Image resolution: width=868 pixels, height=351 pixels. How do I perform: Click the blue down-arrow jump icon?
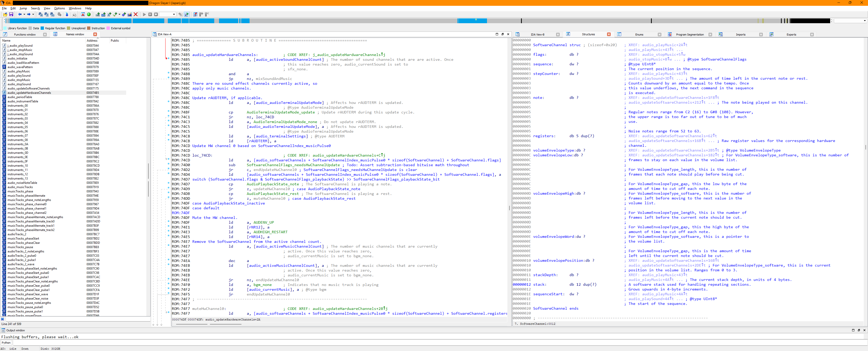pyautogui.click(x=67, y=14)
